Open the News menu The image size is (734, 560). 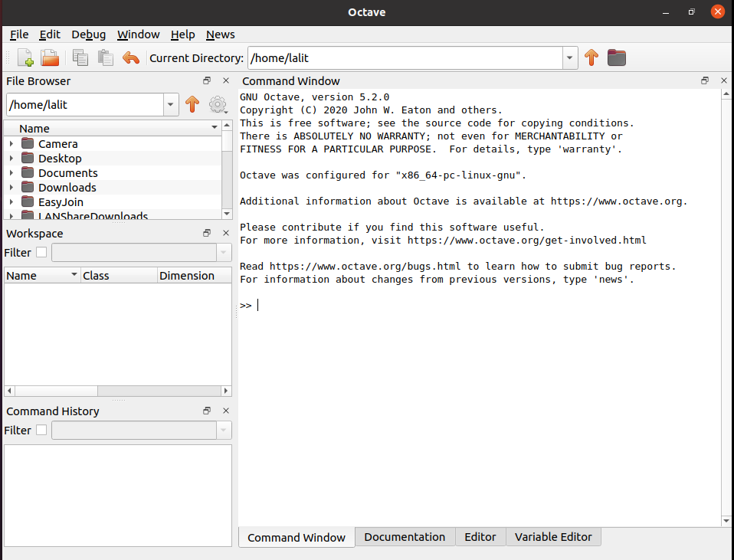click(221, 34)
